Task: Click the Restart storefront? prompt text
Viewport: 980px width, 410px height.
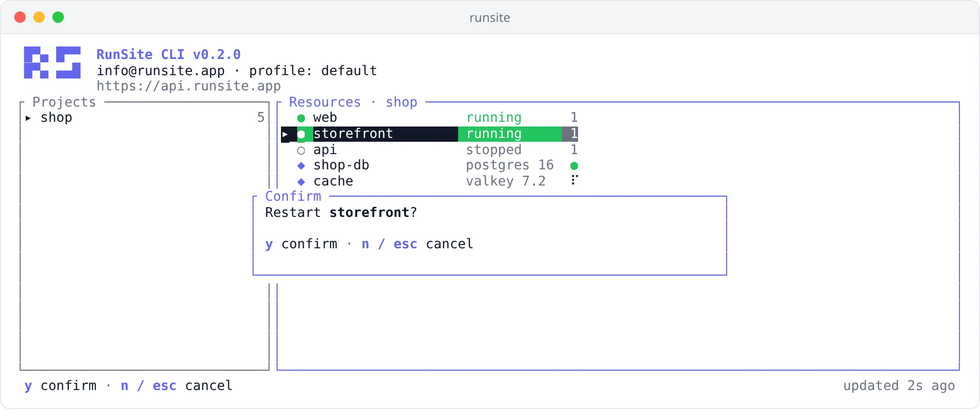Action: [341, 213]
